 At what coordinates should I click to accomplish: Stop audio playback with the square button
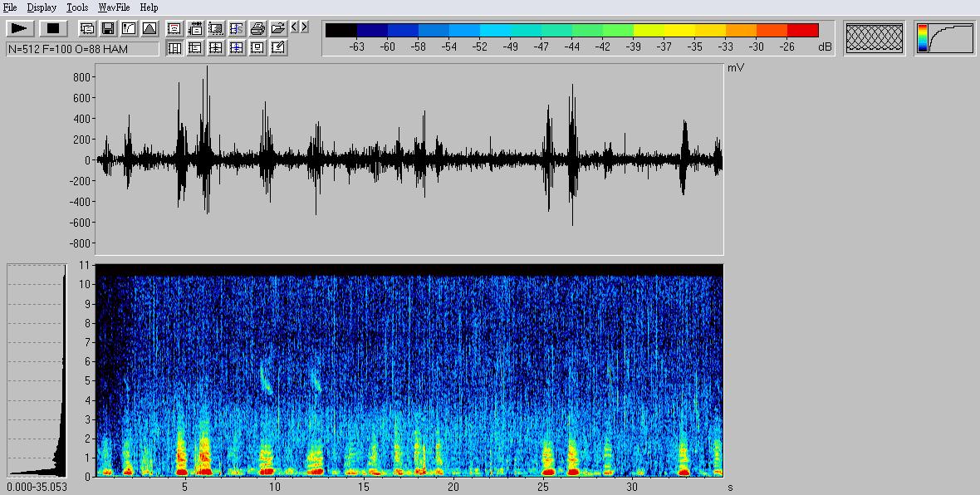pos(53,28)
